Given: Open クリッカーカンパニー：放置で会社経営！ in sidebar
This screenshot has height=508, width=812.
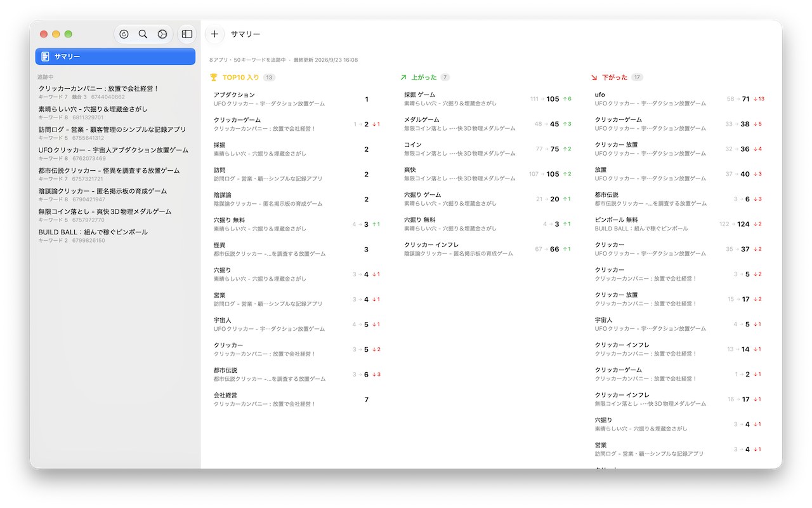Looking at the screenshot, I should (x=115, y=93).
